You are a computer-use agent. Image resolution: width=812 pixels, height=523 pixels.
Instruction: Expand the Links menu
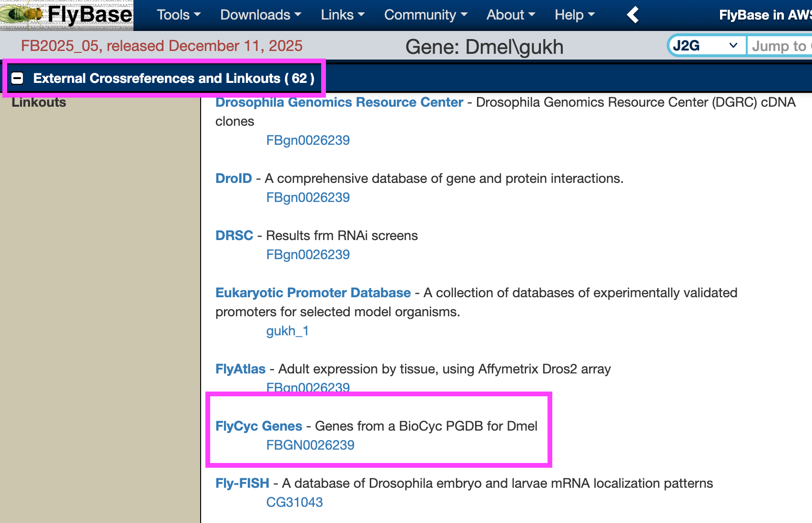click(343, 15)
